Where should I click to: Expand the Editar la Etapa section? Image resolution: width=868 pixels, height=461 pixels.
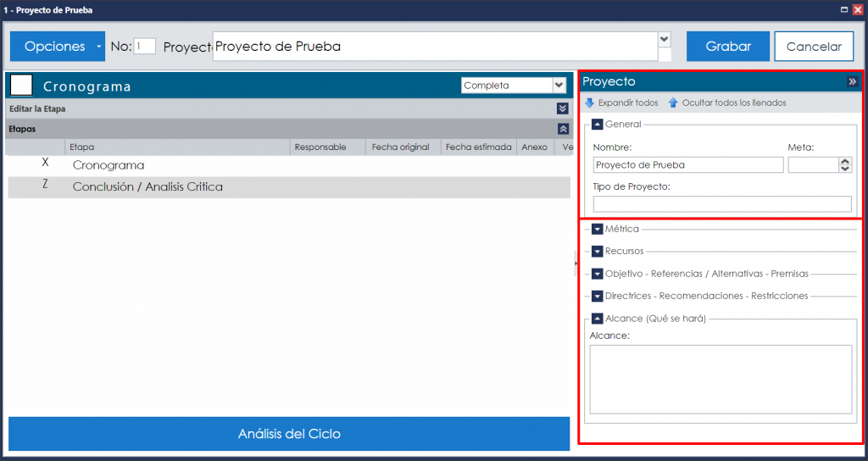563,108
